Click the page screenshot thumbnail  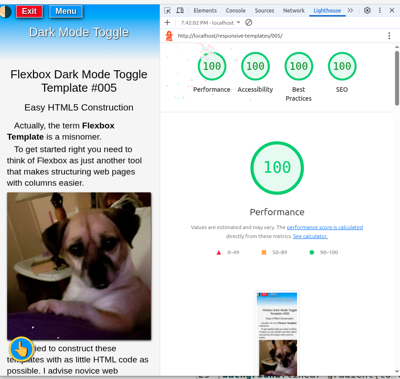pos(277,333)
